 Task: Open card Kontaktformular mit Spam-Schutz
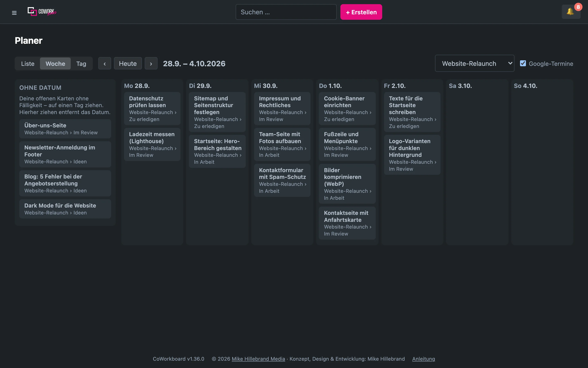[x=282, y=180]
